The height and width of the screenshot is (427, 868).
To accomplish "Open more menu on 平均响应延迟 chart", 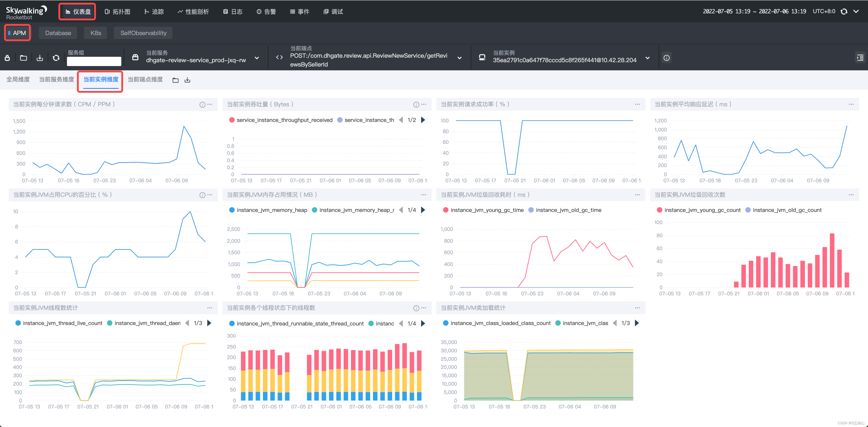I will 851,104.
